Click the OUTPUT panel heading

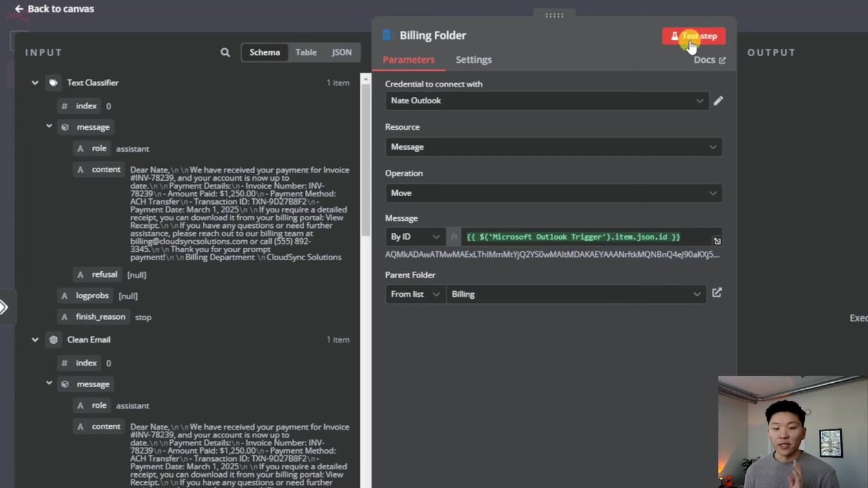[x=772, y=52]
